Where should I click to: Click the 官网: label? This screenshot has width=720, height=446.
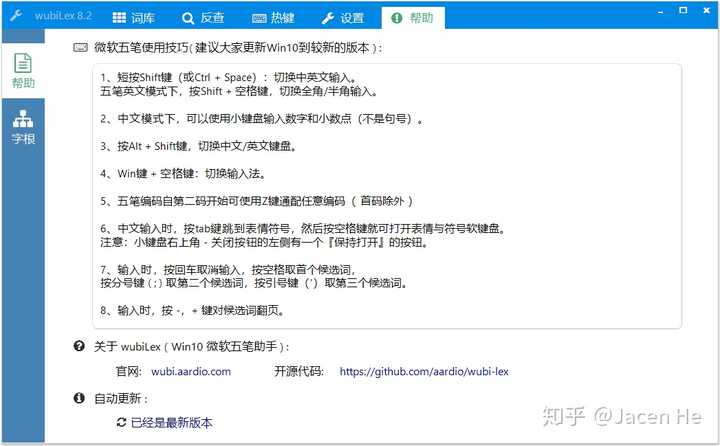point(129,371)
